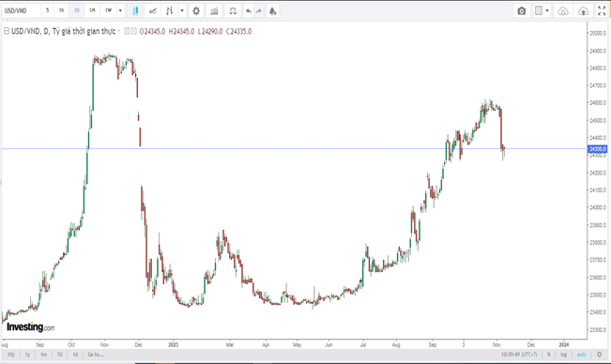Select candlestick chart style

135,11
